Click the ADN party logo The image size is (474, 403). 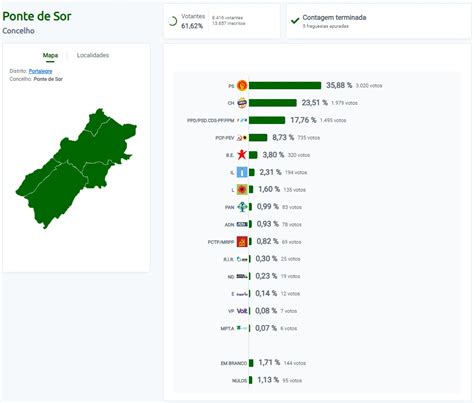(x=242, y=224)
